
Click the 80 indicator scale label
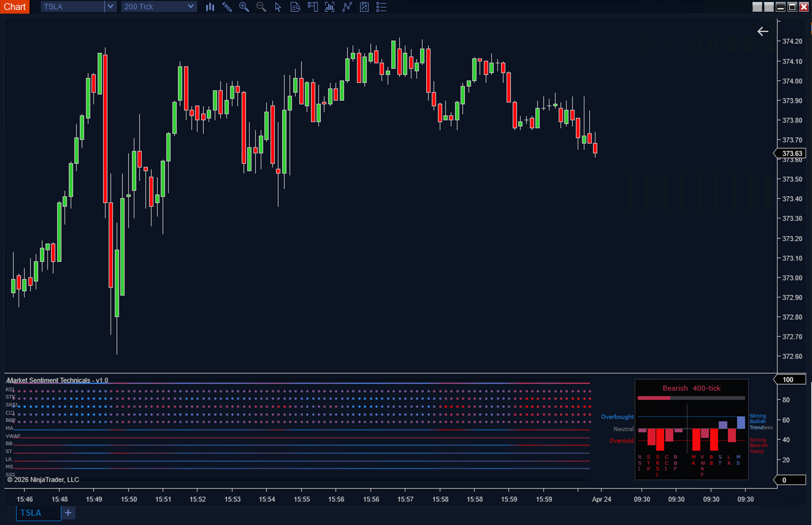[x=786, y=400]
